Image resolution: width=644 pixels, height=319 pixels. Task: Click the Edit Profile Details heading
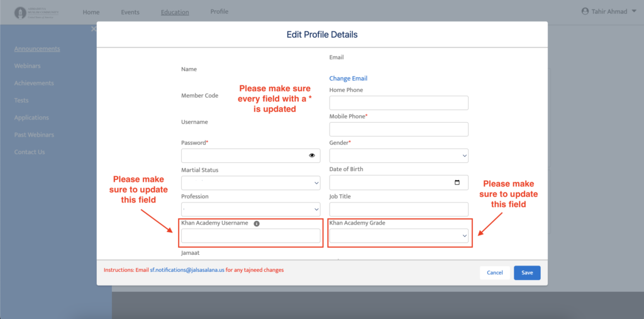pos(322,35)
